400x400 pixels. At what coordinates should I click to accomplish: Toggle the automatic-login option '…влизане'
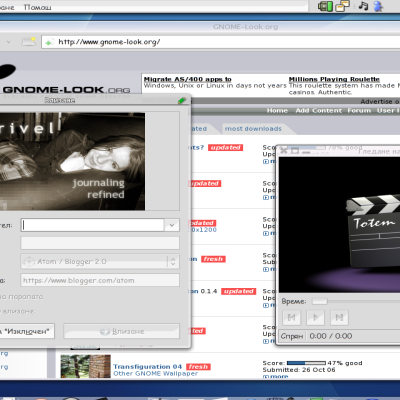[17, 311]
